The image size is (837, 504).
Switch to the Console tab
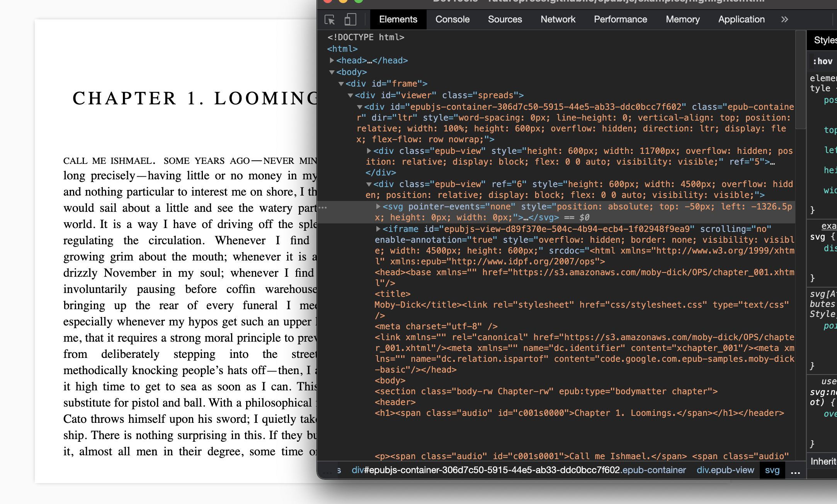click(x=452, y=19)
